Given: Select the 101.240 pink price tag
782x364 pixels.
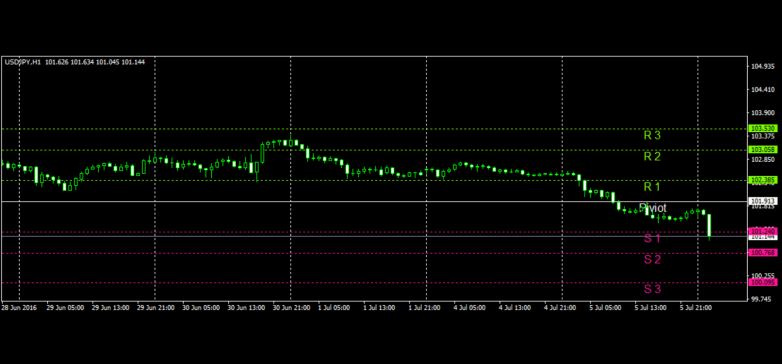Looking at the screenshot, I should pos(763,231).
